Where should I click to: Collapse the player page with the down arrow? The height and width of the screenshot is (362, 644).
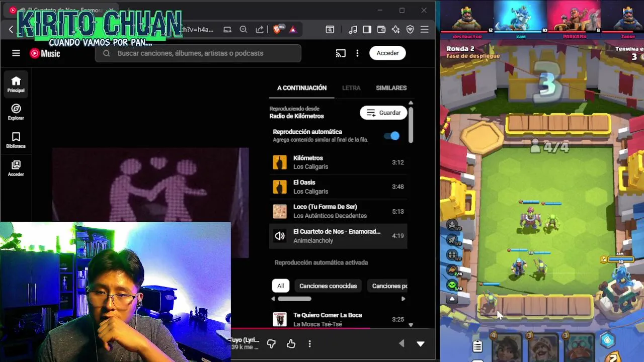point(421,344)
